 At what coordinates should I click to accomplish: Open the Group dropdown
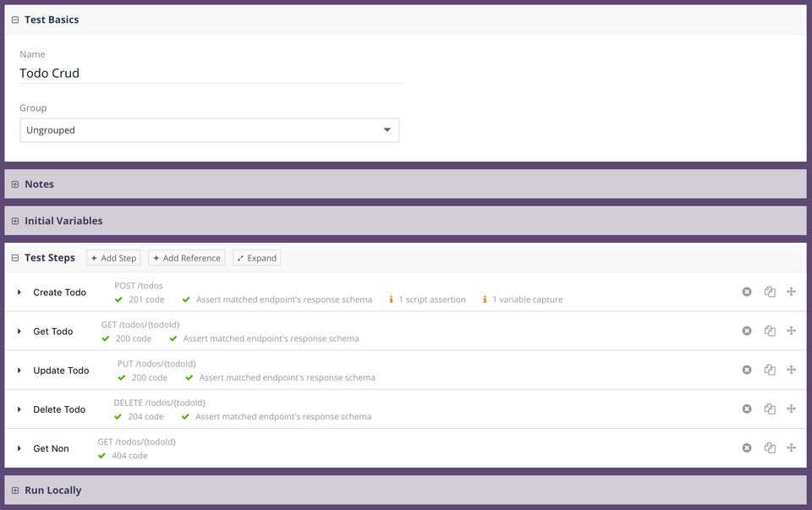[x=209, y=130]
